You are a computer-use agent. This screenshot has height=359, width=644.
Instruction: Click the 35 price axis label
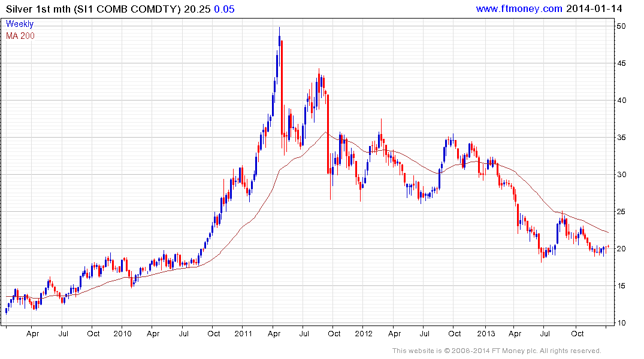[x=621, y=138]
